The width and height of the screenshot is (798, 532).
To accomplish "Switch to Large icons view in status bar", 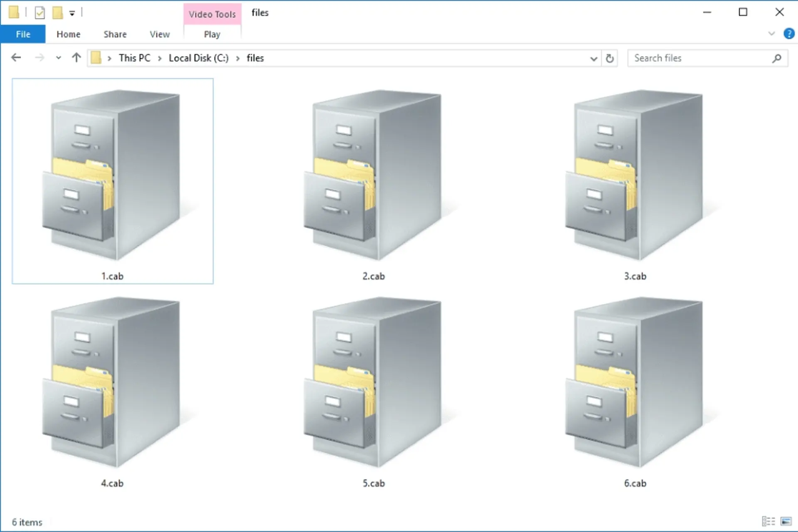I will (x=786, y=521).
